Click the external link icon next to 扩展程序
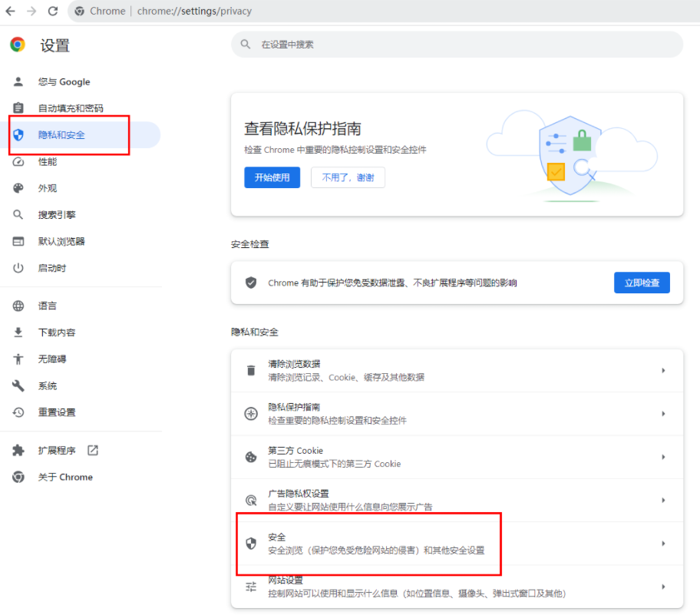 click(93, 450)
